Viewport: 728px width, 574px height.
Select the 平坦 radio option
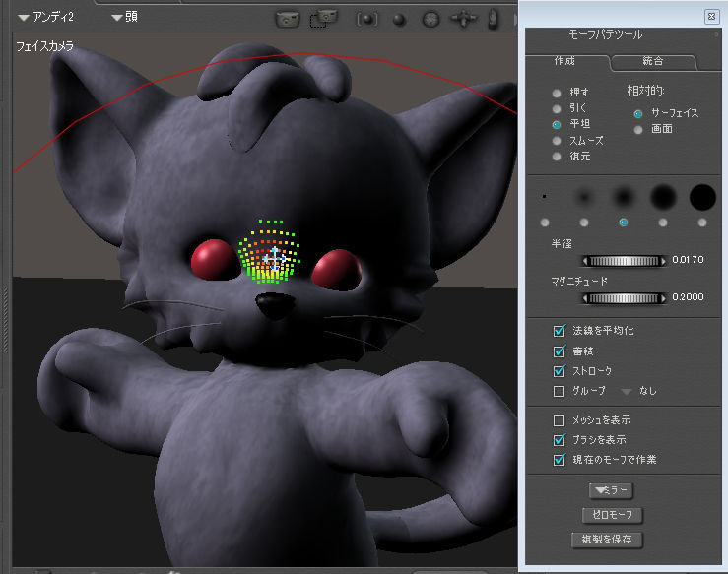point(557,124)
